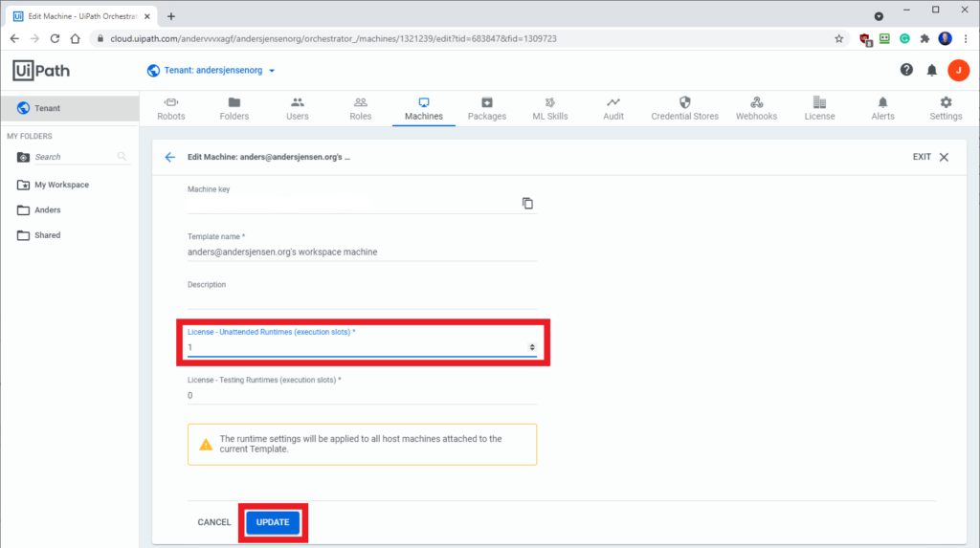Reload the browser page

tap(55, 39)
